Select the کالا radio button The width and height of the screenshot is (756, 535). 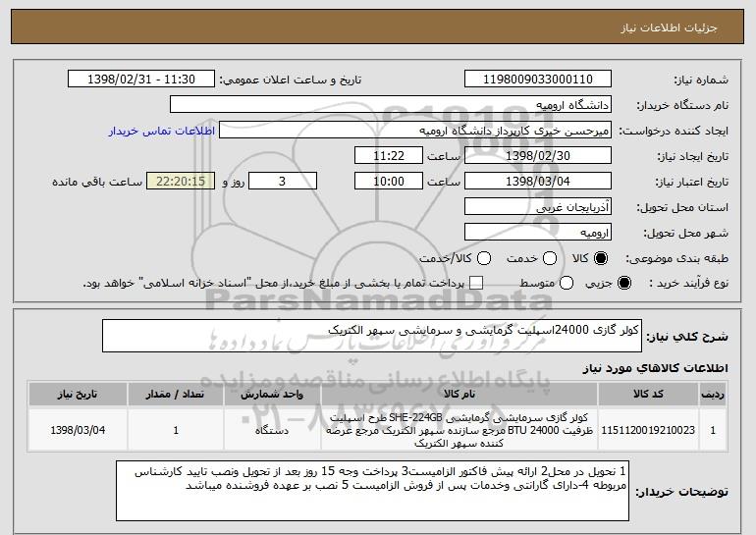point(601,258)
